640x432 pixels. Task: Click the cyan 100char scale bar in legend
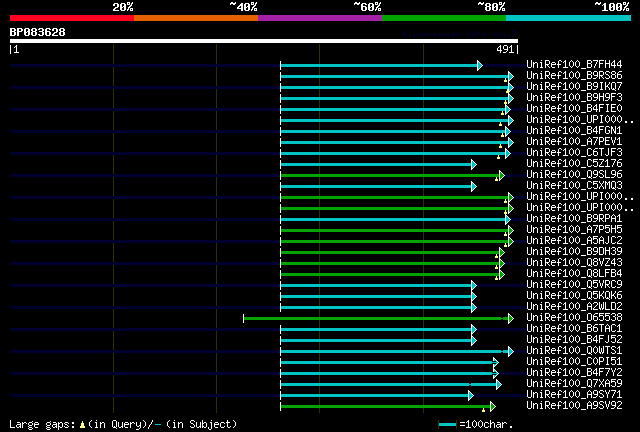[447, 425]
